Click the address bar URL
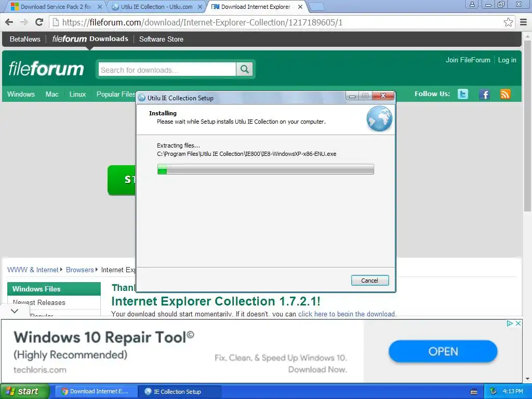This screenshot has width=532, height=399. pyautogui.click(x=202, y=23)
